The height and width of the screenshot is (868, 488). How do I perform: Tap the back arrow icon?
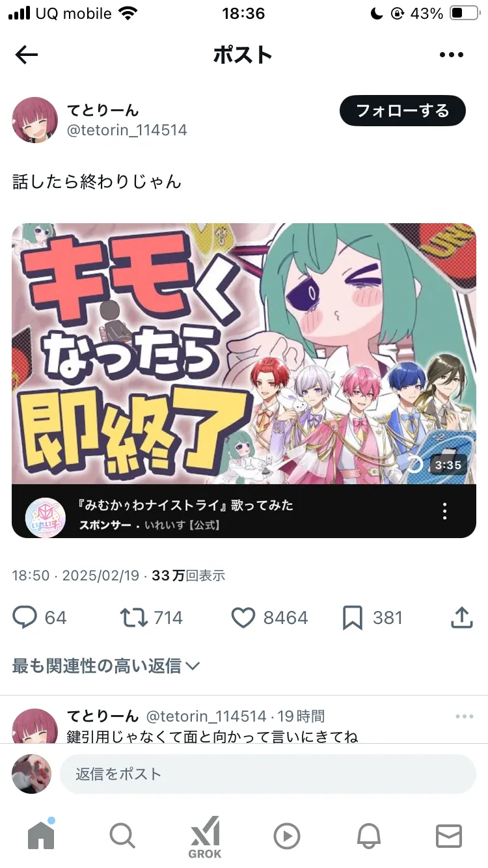pyautogui.click(x=27, y=55)
